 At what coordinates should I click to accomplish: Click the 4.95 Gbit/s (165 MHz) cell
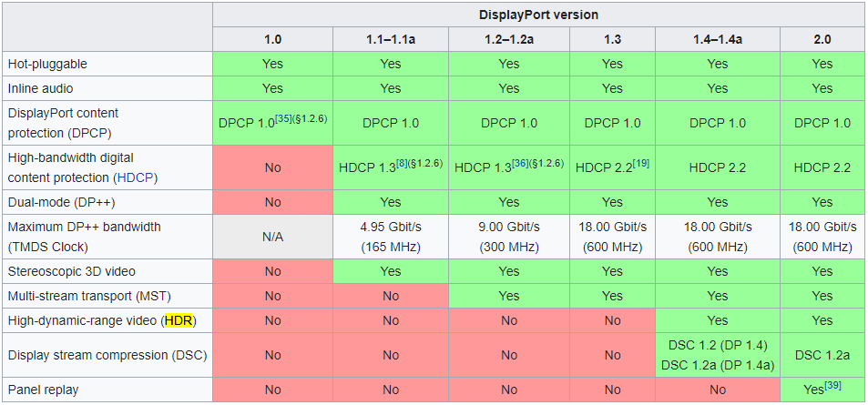point(390,237)
